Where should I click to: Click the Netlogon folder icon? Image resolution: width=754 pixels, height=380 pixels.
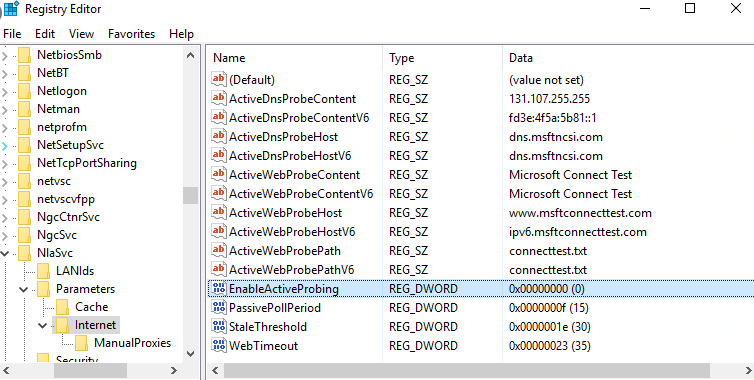[25, 91]
